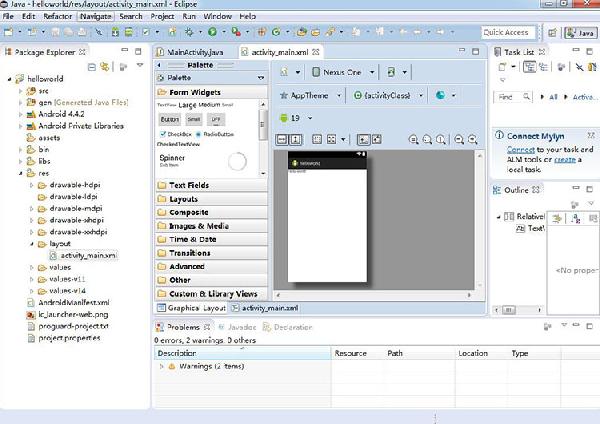Toggle the margins layout button
This screenshot has height=424, width=600.
[x=317, y=140]
